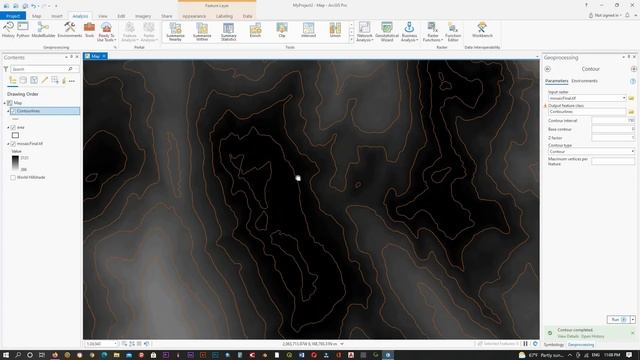Collapse the area layer legend
This screenshot has width=640, height=360.
(x=8, y=127)
